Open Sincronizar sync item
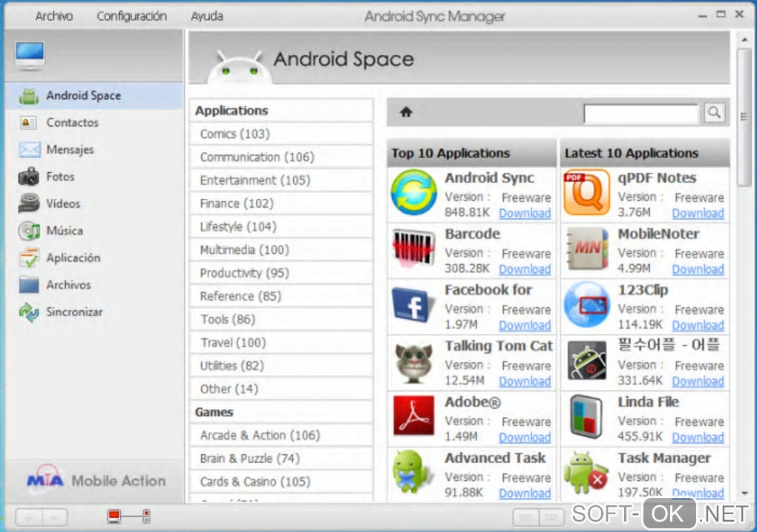 (94, 312)
